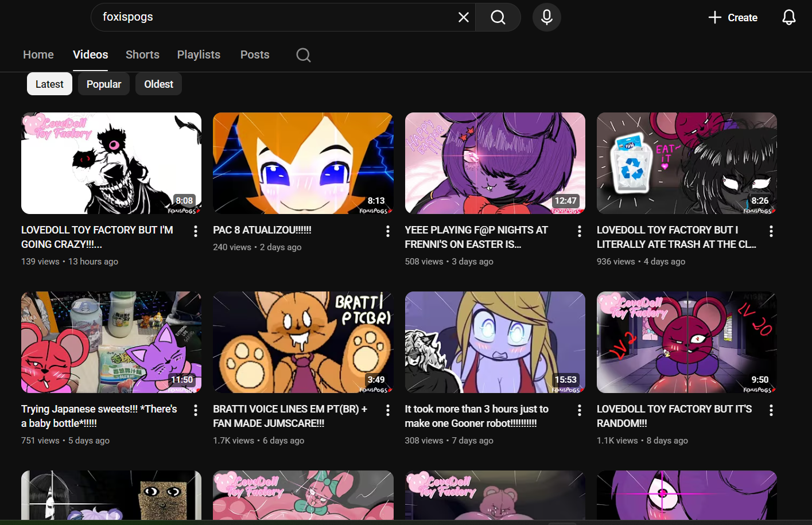812x525 pixels.
Task: Open title YEEE PLAYING F@P NIGHTS AT FRENNI'S
Action: [476, 237]
